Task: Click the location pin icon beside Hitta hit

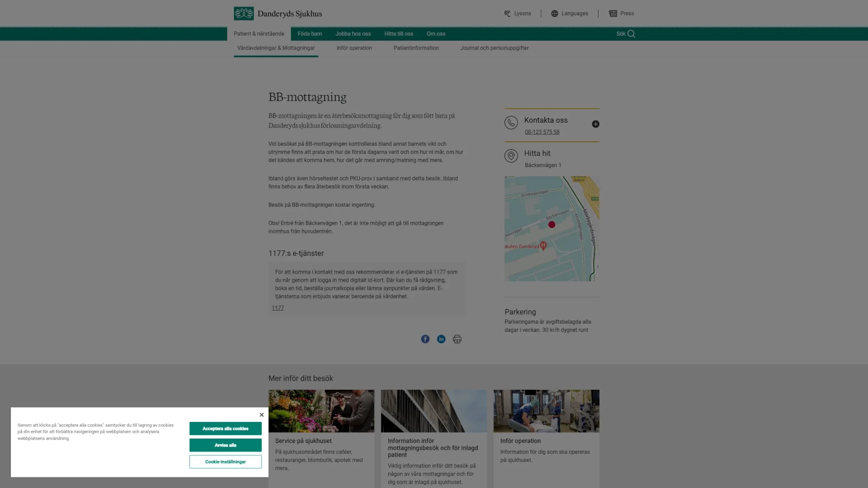Action: [511, 156]
